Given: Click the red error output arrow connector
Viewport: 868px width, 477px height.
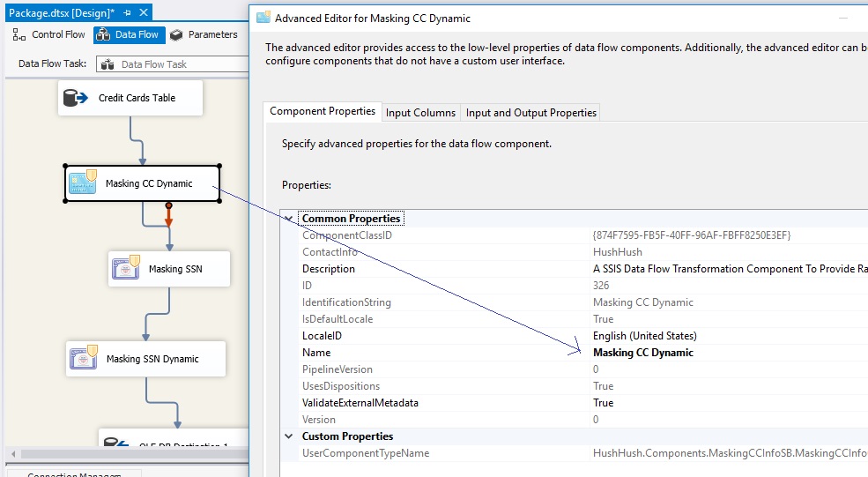Looking at the screenshot, I should click(168, 215).
